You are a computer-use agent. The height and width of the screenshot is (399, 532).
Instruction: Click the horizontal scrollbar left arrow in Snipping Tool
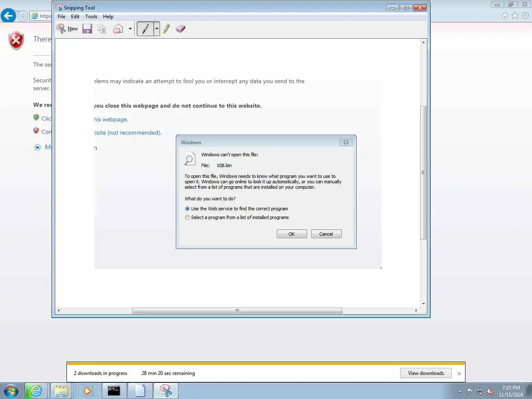pyautogui.click(x=59, y=310)
